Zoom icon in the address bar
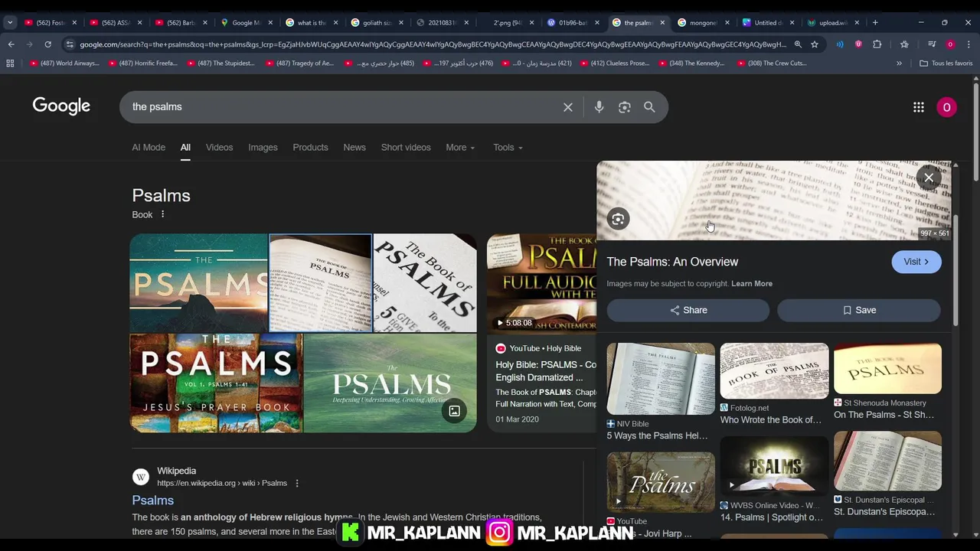This screenshot has height=551, width=980. tap(798, 44)
